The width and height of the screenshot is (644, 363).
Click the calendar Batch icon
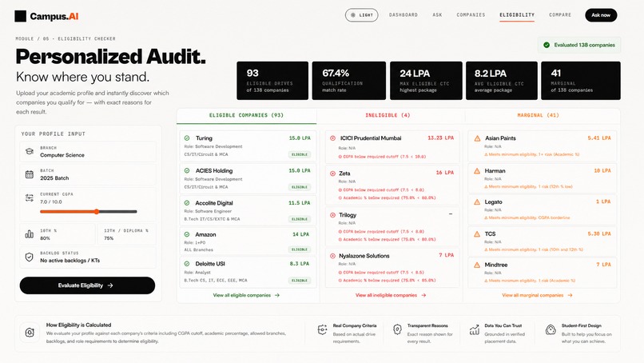[x=29, y=174]
